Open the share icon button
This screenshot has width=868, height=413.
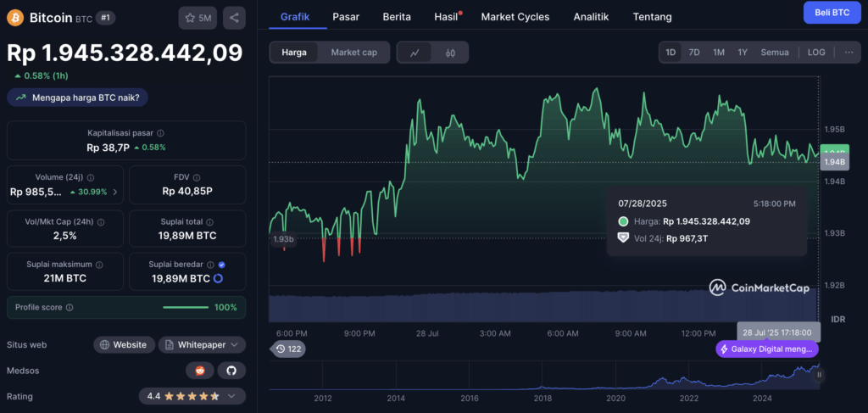pyautogui.click(x=234, y=18)
